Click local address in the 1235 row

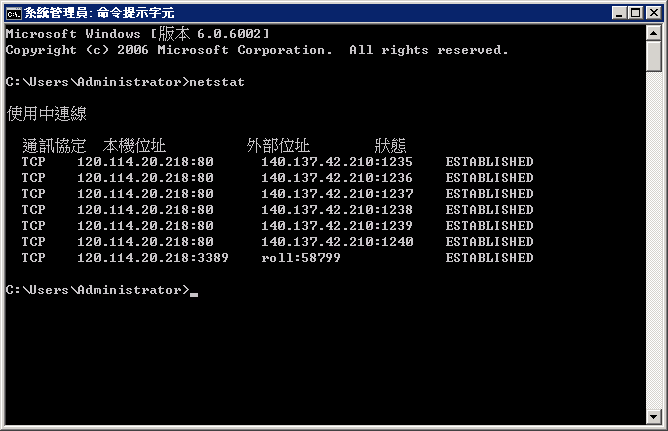point(145,162)
